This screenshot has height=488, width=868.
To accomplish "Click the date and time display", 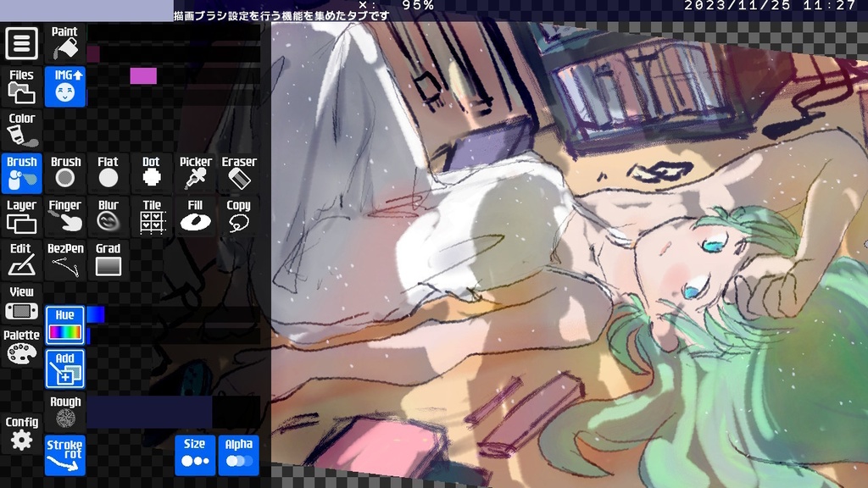I will click(x=770, y=6).
